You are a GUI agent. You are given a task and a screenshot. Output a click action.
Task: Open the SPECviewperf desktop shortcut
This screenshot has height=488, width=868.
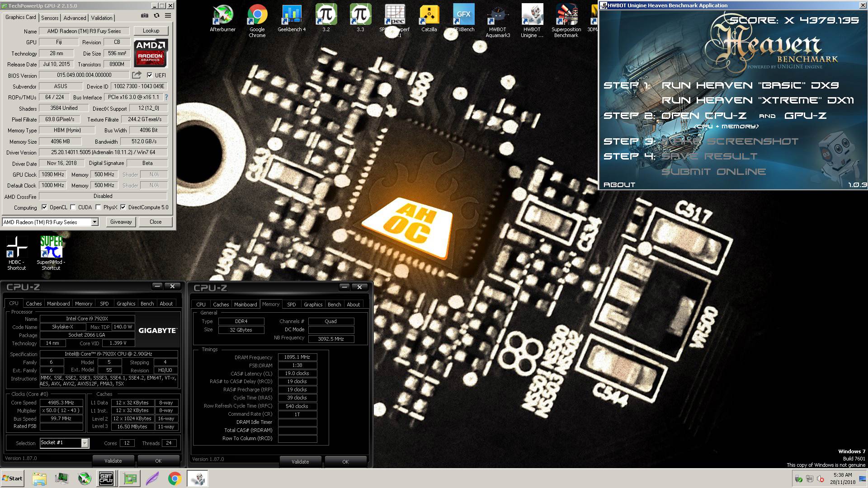tap(395, 21)
